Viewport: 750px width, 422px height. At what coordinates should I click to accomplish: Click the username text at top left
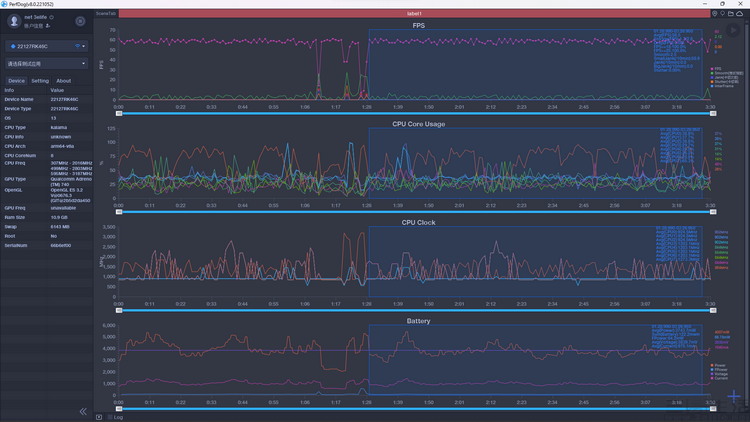click(36, 17)
